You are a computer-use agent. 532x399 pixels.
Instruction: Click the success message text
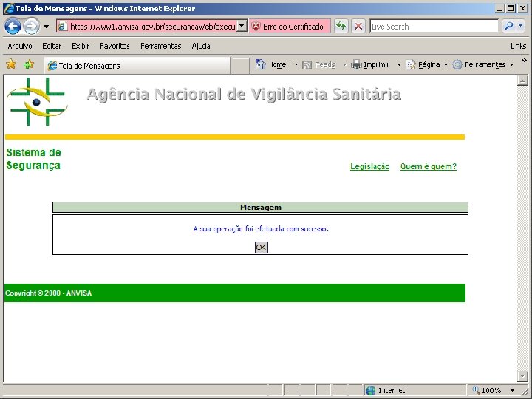[261, 229]
